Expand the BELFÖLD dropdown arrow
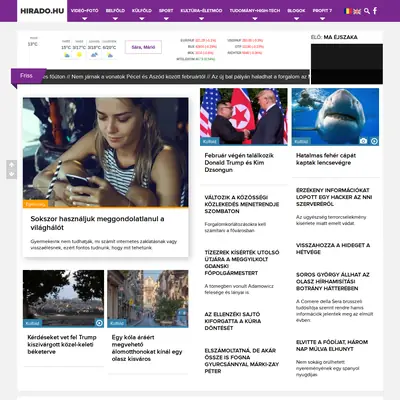 (115, 19)
